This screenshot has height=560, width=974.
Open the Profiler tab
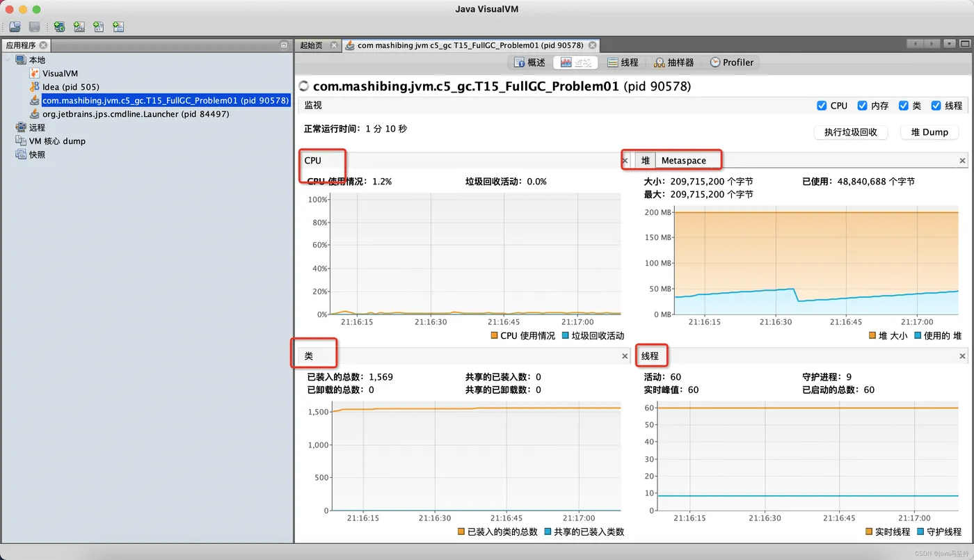pyautogui.click(x=732, y=63)
